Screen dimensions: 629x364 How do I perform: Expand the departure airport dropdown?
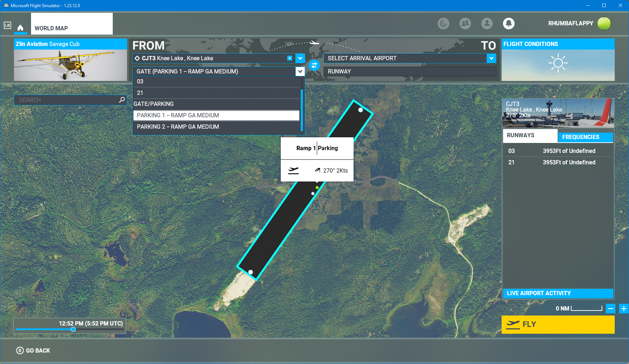click(x=300, y=58)
